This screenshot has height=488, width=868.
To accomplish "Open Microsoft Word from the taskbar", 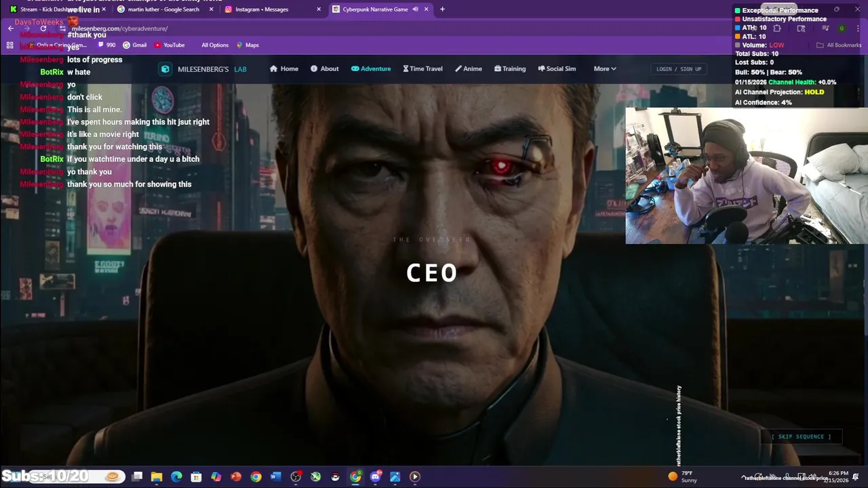I will (275, 476).
